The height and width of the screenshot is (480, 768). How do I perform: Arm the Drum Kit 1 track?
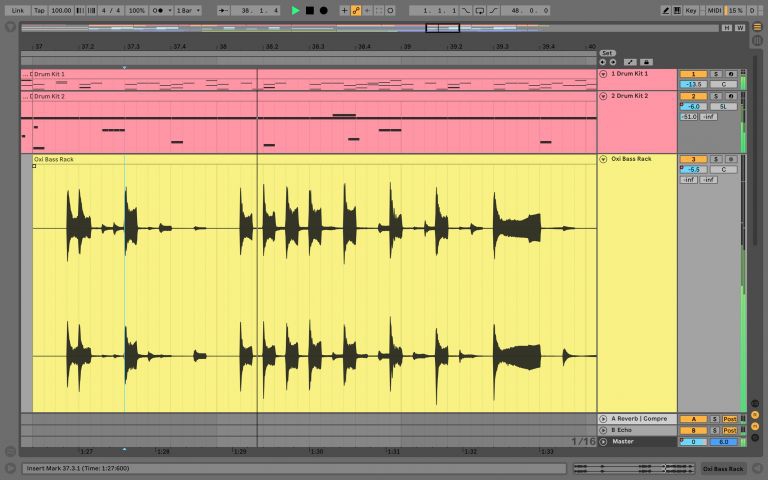click(731, 74)
